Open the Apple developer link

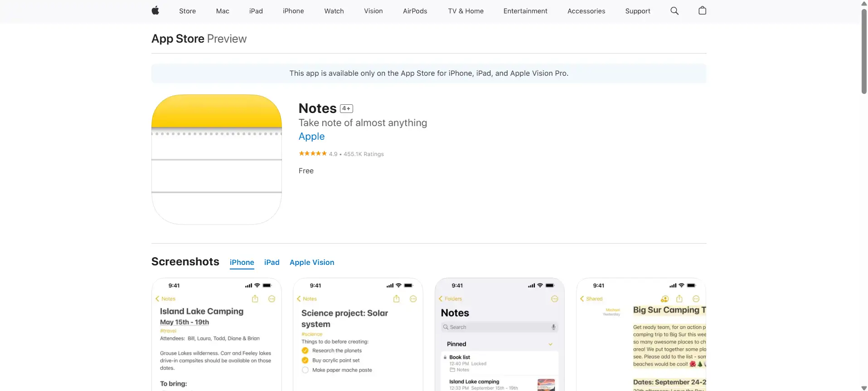pyautogui.click(x=312, y=137)
